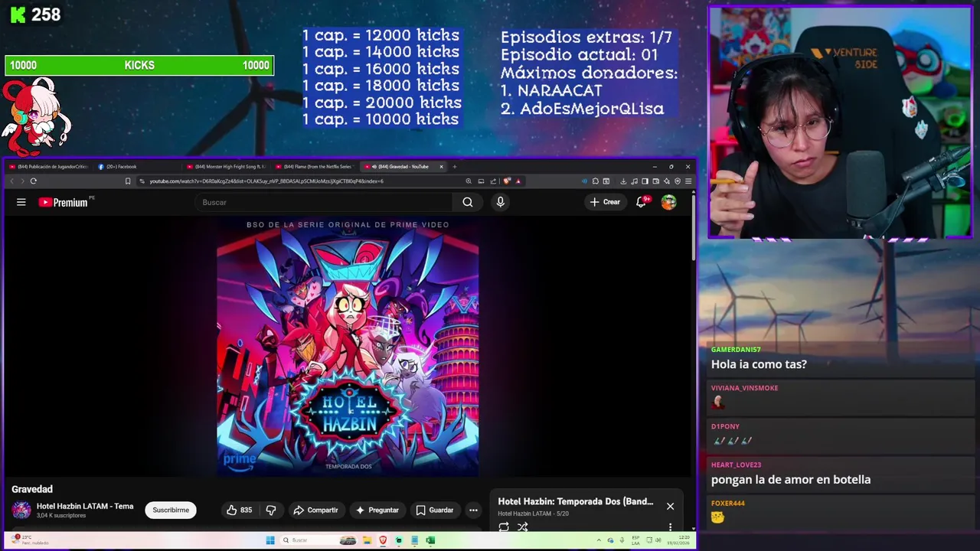Viewport: 980px width, 551px height.
Task: Open browser downloads icon
Action: (623, 181)
